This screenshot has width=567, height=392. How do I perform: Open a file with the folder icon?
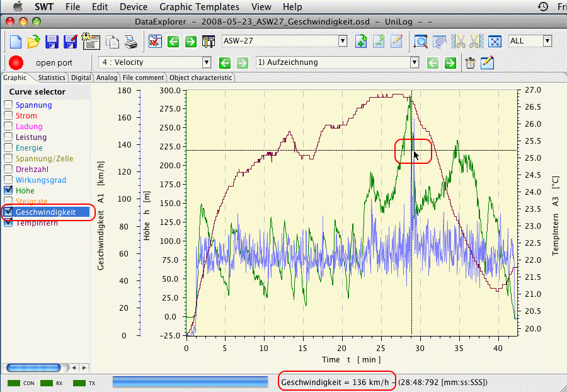point(33,42)
